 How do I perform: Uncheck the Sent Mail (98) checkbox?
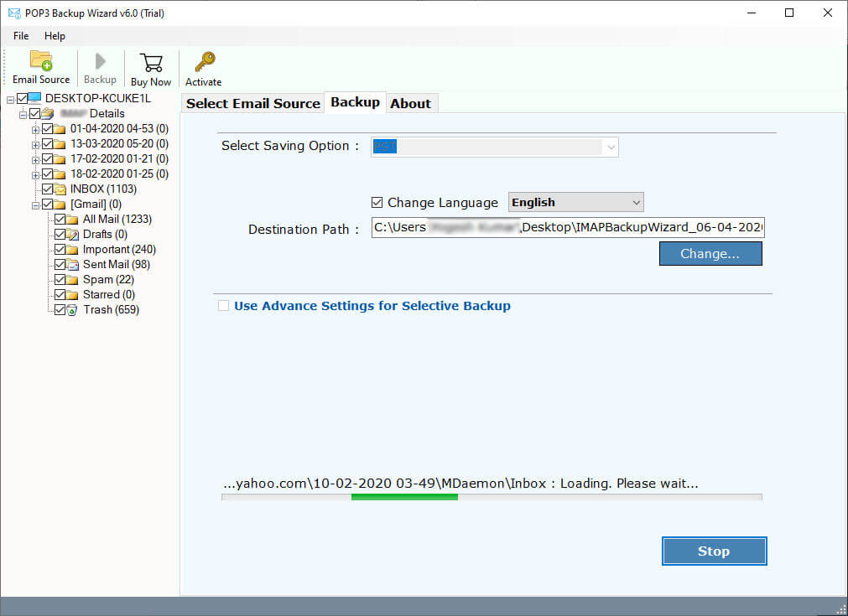point(60,265)
